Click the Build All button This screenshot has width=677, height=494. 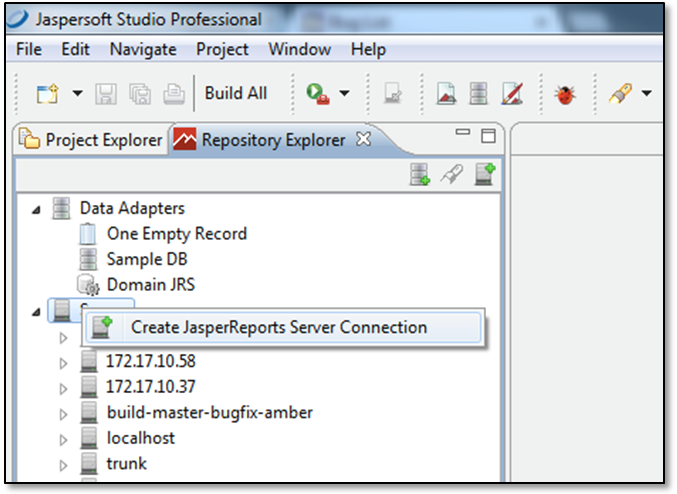click(x=236, y=93)
